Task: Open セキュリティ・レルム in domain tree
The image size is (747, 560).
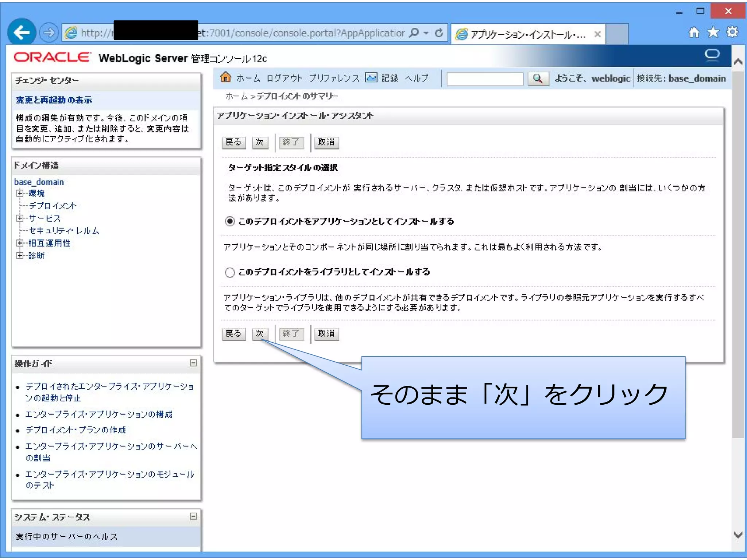Action: (64, 231)
